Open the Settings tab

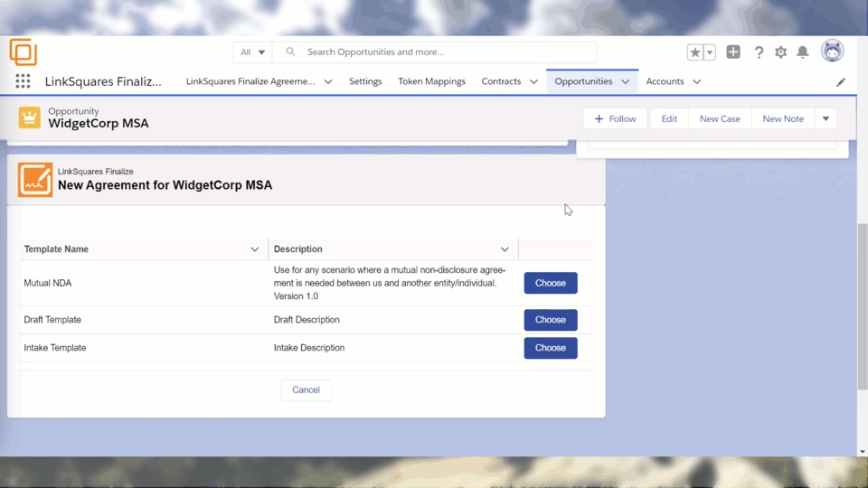[365, 81]
